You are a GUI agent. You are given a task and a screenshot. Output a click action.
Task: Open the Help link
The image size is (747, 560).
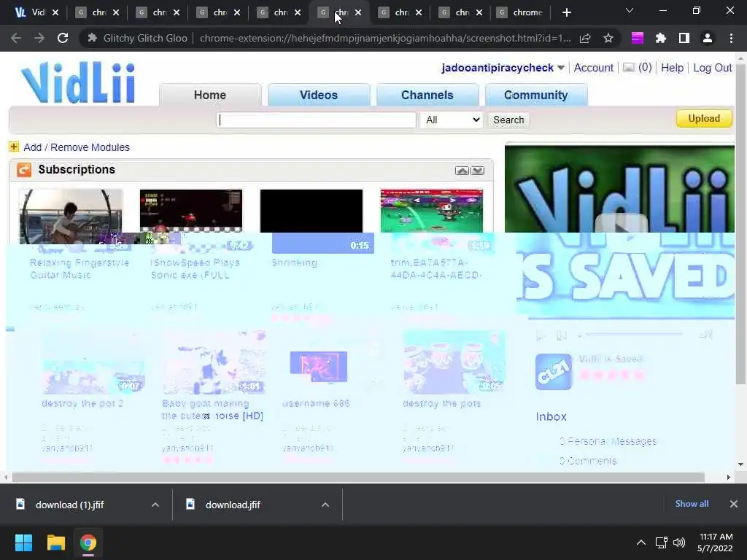pos(672,68)
